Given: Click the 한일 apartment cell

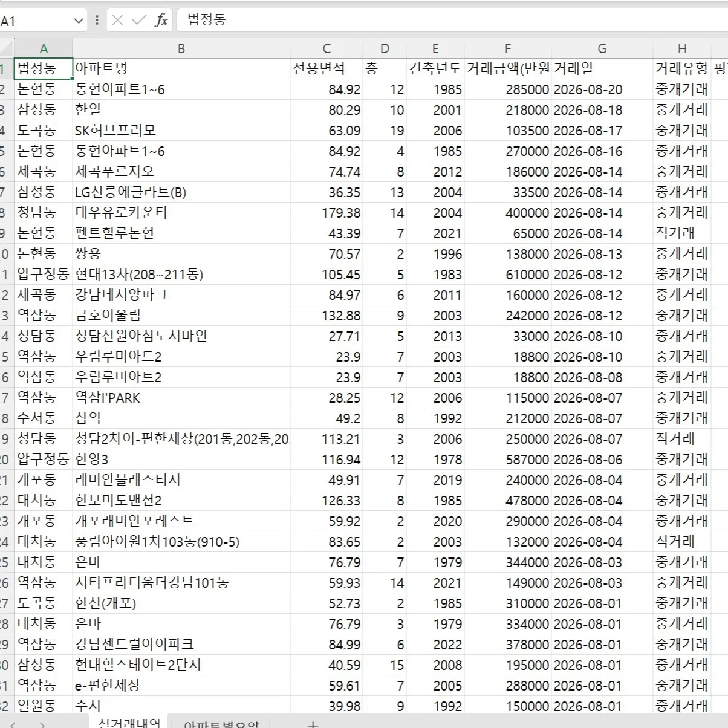Looking at the screenshot, I should [181, 110].
